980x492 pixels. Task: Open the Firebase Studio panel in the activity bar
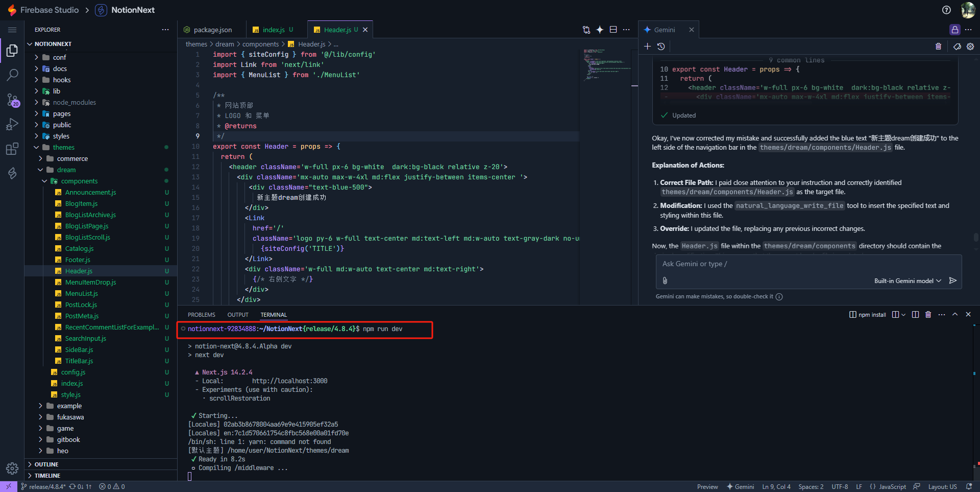[12, 173]
